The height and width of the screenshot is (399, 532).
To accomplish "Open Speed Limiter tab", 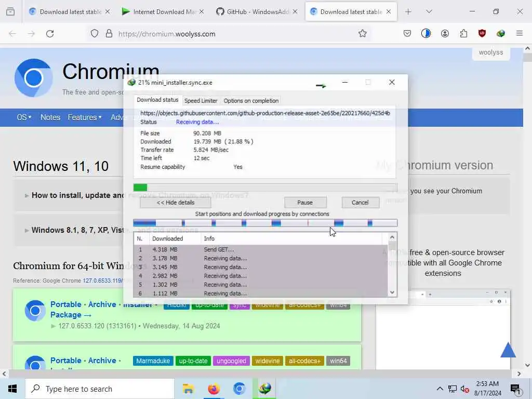I will (201, 101).
